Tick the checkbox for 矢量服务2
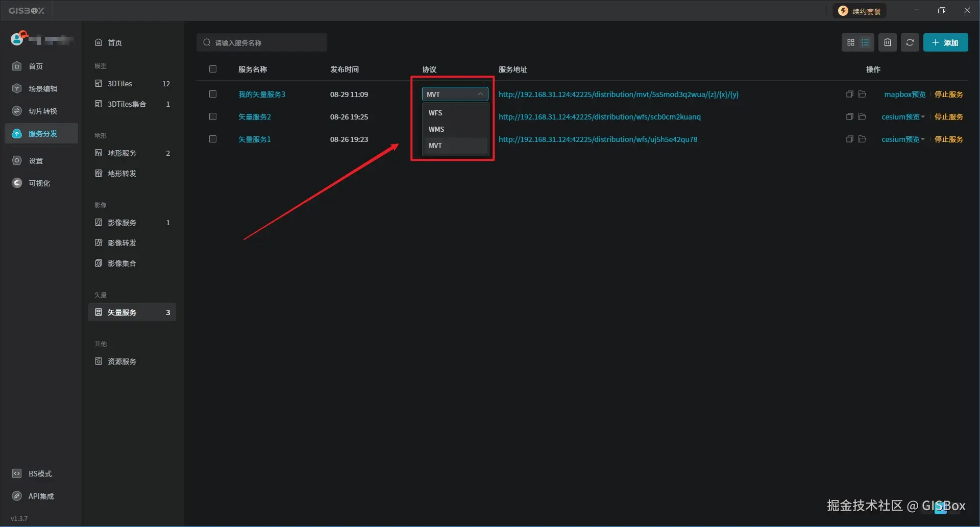This screenshot has height=527, width=980. [x=213, y=117]
